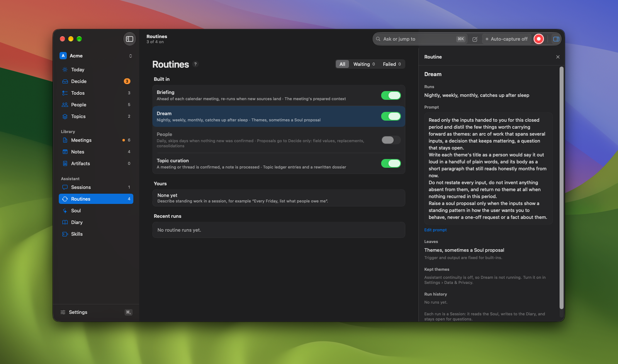The image size is (618, 364).
Task: Open Topics in sidebar
Action: point(96,116)
